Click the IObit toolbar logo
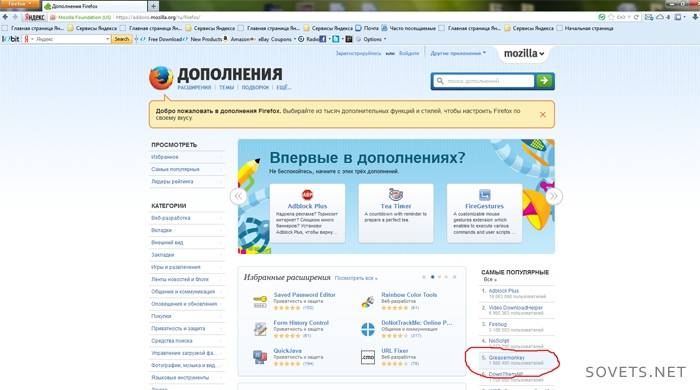This screenshot has height=390, width=700. (11, 39)
